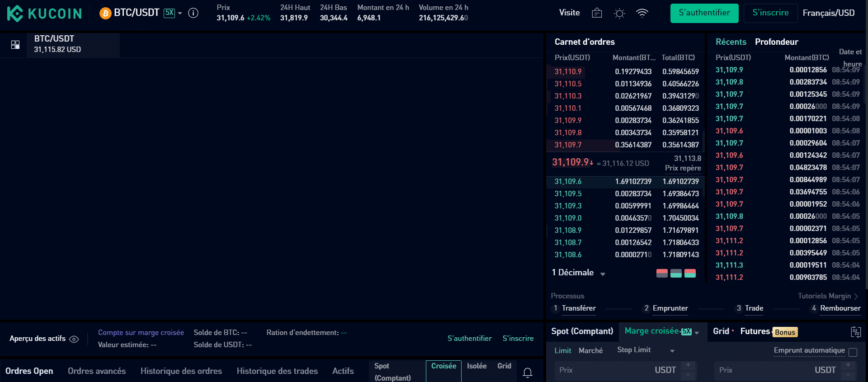Toggle the light/dark theme sun icon
This screenshot has height=382, width=868.
tap(619, 14)
